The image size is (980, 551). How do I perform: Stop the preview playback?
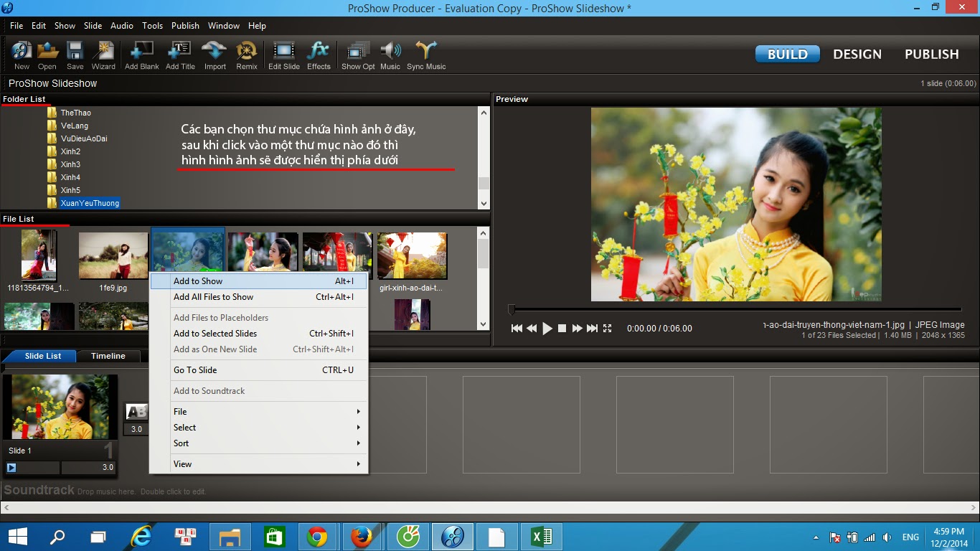point(562,328)
